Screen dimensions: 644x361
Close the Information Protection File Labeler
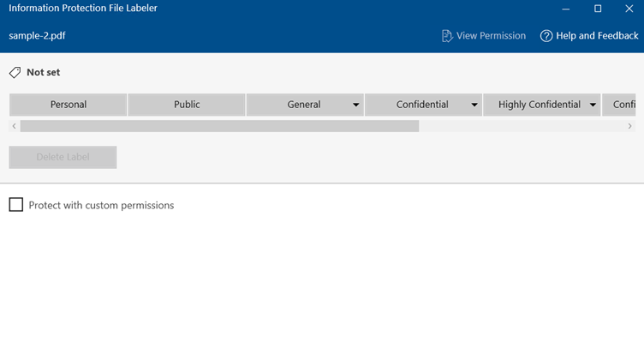[629, 9]
